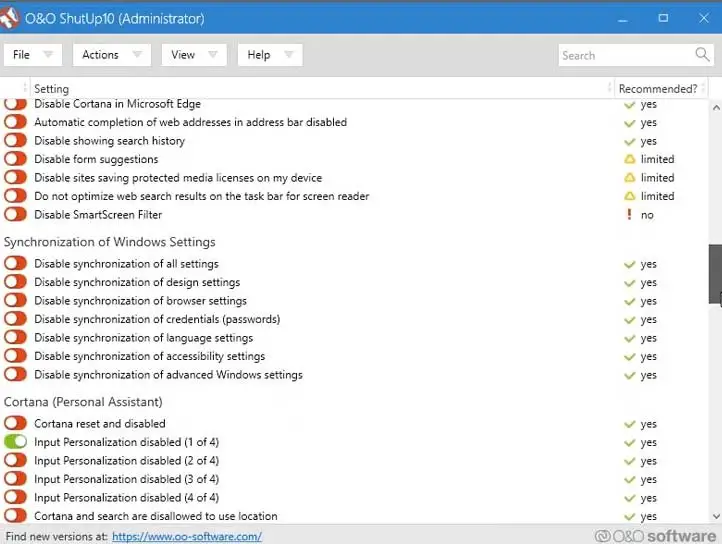Screen dimensions: 722x544
Task: Click the limited icon for screen reader search
Action: click(630, 196)
